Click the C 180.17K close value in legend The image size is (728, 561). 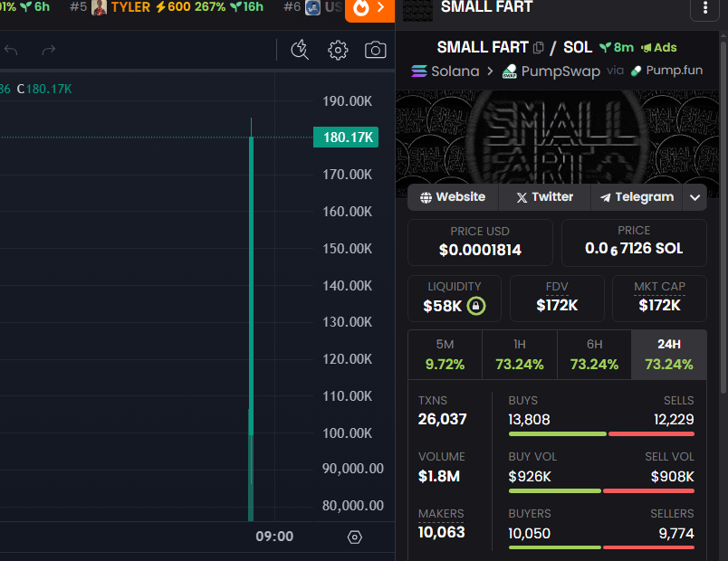pos(44,89)
